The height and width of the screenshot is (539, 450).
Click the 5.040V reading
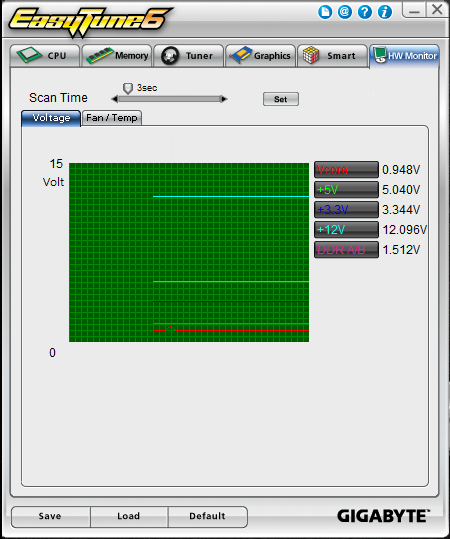point(401,189)
